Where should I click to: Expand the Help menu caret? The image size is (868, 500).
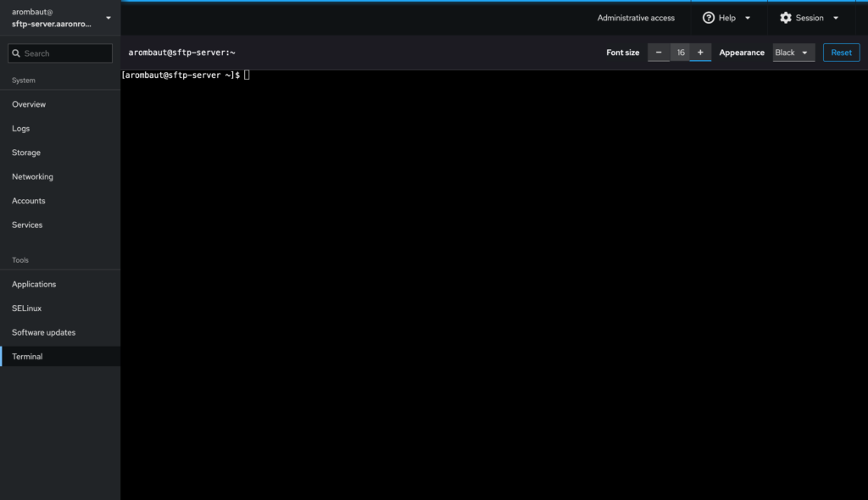[x=748, y=18]
